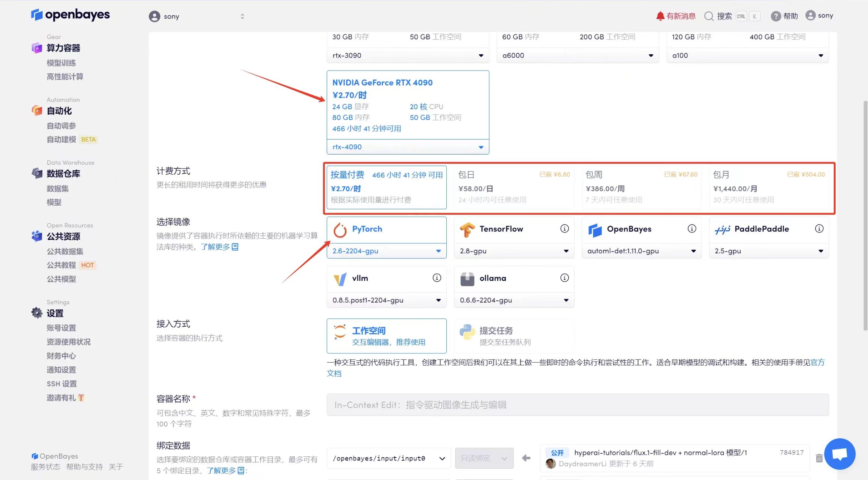Screen dimensions: 868x480
Task: Expand the PyTorch 2.6-2204-gpu version dropdown
Action: tap(386, 251)
